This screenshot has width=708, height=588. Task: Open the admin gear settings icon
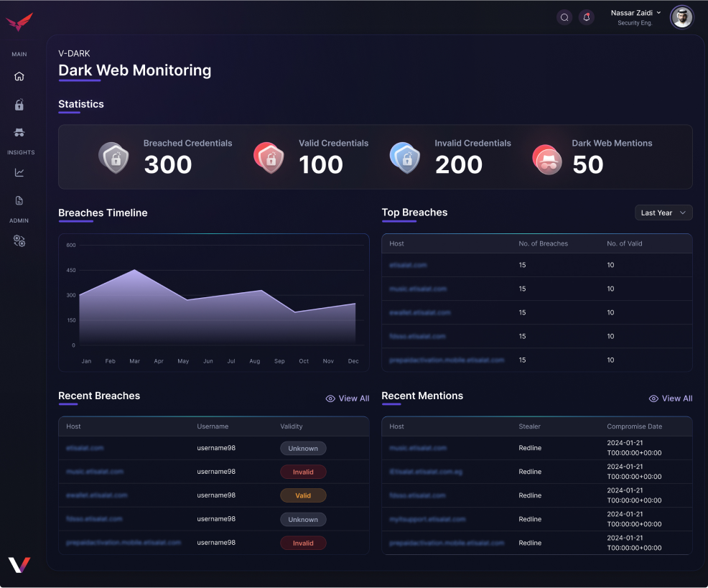point(19,241)
